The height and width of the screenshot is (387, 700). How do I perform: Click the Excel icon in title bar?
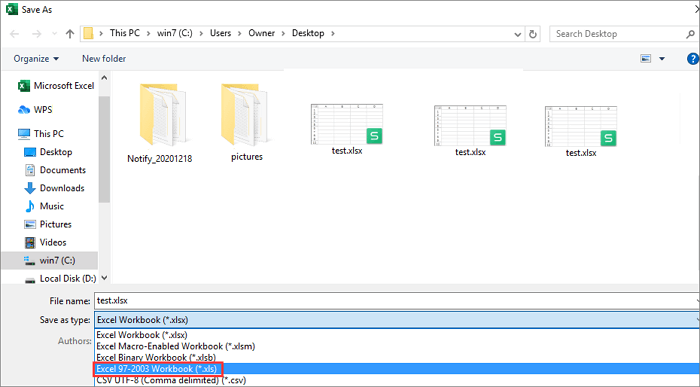pos(12,9)
